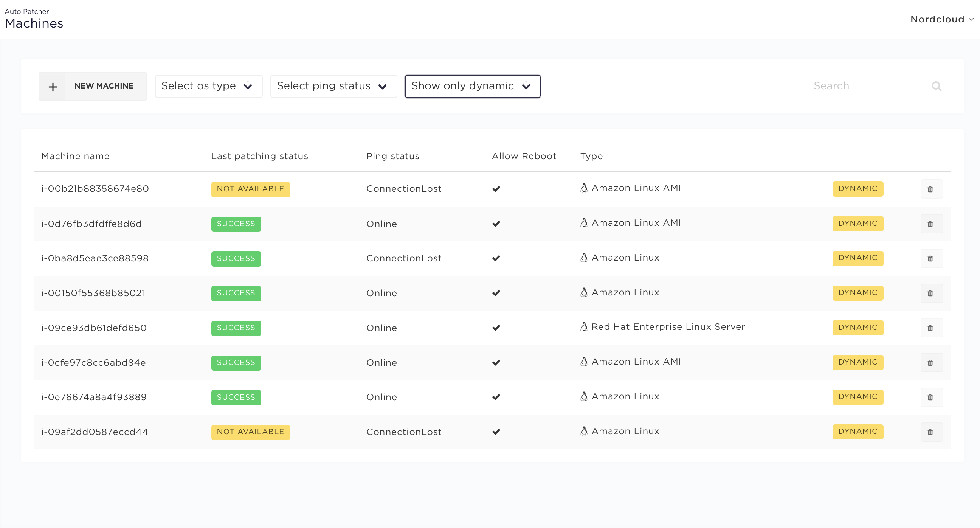Viewport: 980px width, 528px height.
Task: Click Linux penguin icon for i-09af2dd0587eccd44
Action: coord(584,431)
